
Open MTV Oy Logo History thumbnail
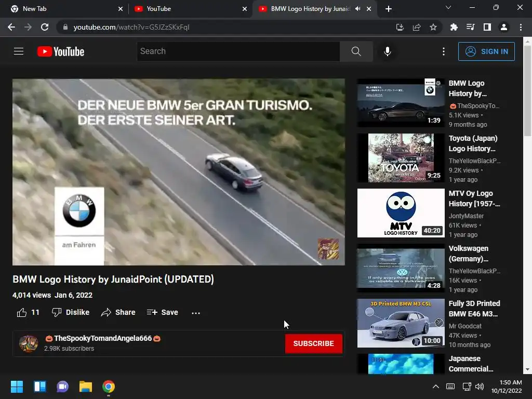coord(401,212)
